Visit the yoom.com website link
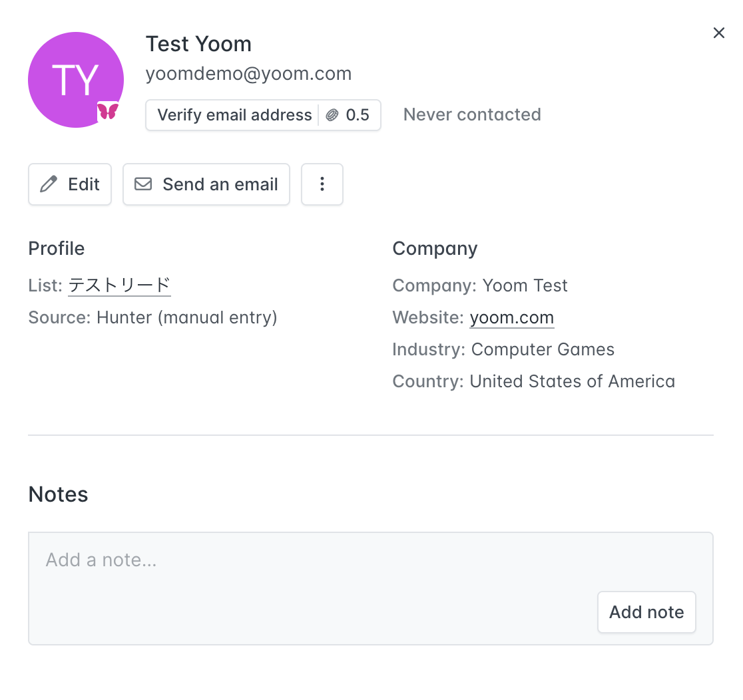 point(511,317)
